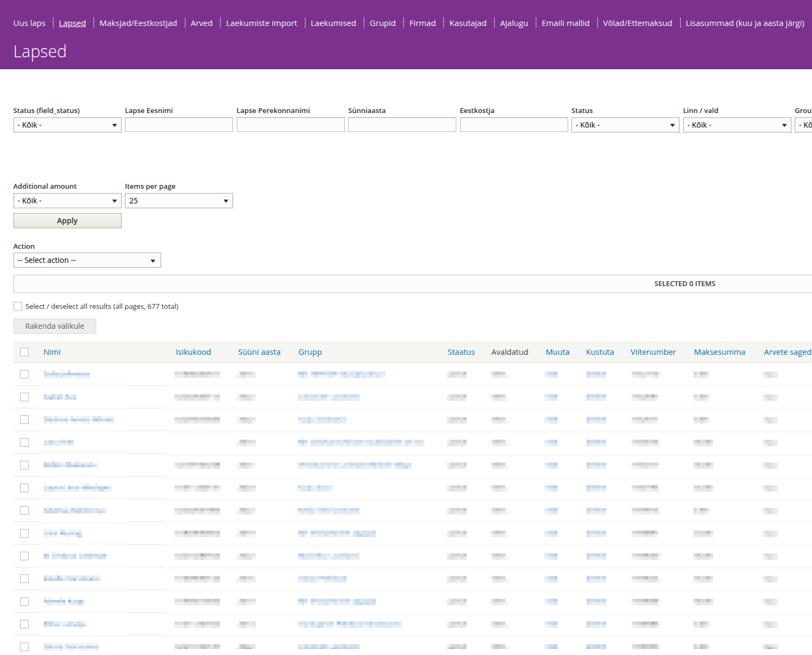Image resolution: width=812 pixels, height=655 pixels.
Task: Open the Linn / vald dropdown
Action: click(x=736, y=125)
